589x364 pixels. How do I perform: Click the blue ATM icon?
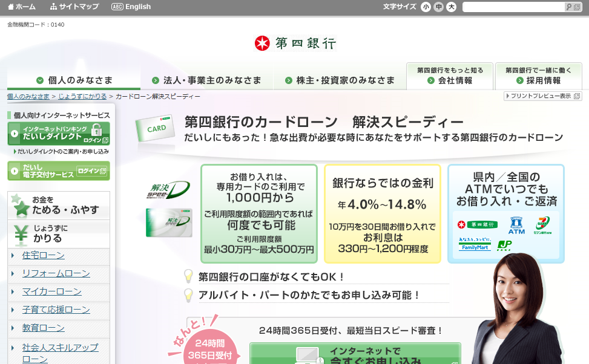516,225
